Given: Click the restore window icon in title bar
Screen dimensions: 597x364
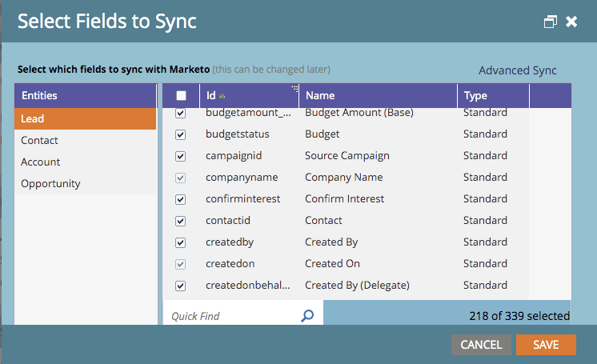Looking at the screenshot, I should [x=551, y=22].
